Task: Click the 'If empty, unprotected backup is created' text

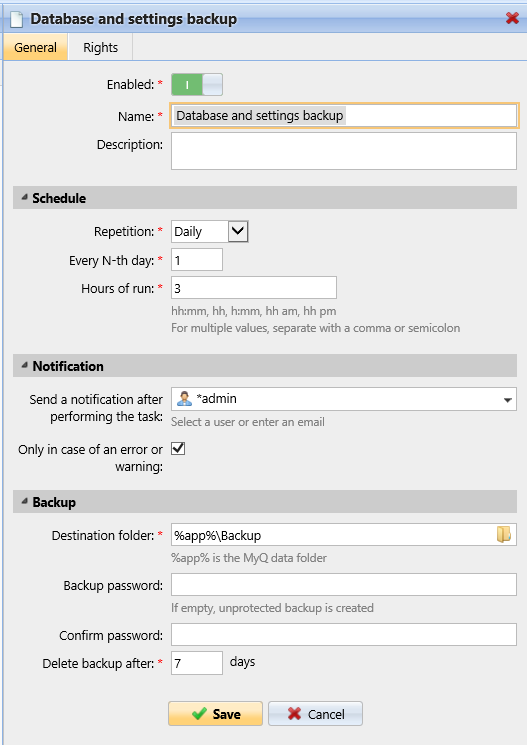Action: (272, 608)
